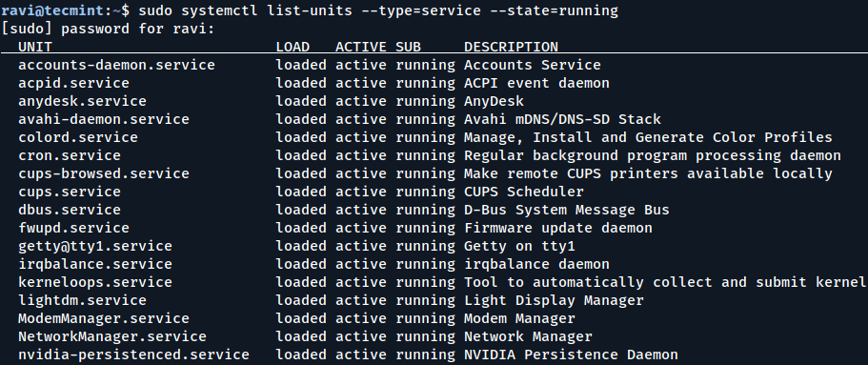Select irqbalance.service unit name
868x365 pixels.
[95, 264]
